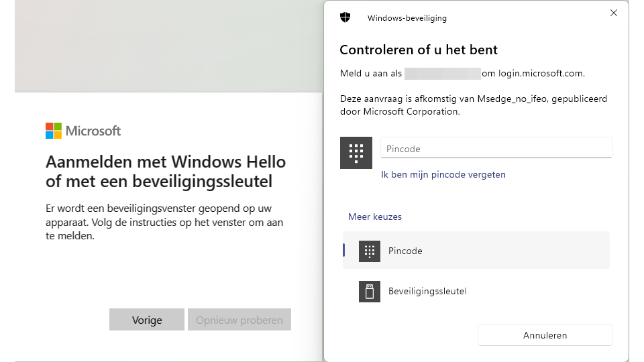Image resolution: width=644 pixels, height=362 pixels.
Task: Click the 'Controleren of u het bent' heading
Action: (x=419, y=50)
